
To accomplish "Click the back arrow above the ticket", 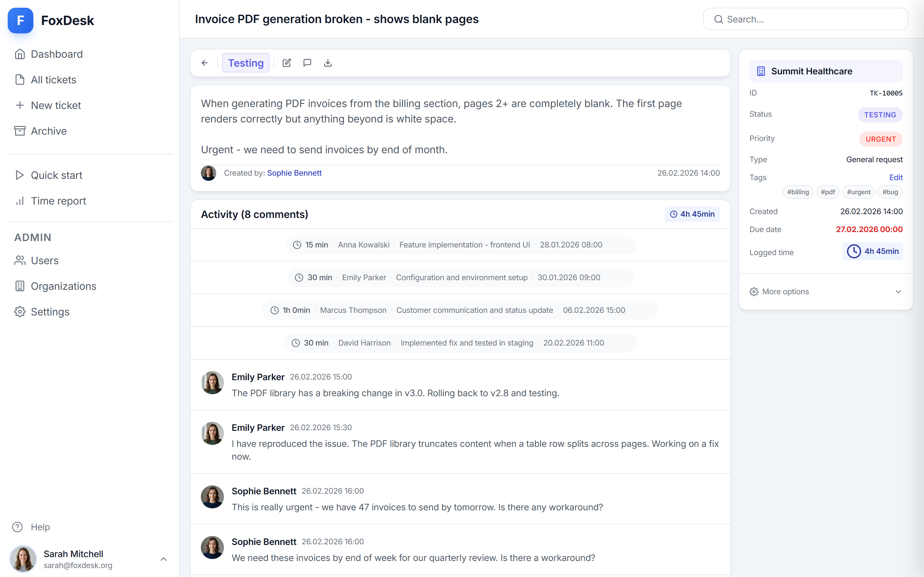I will (205, 63).
